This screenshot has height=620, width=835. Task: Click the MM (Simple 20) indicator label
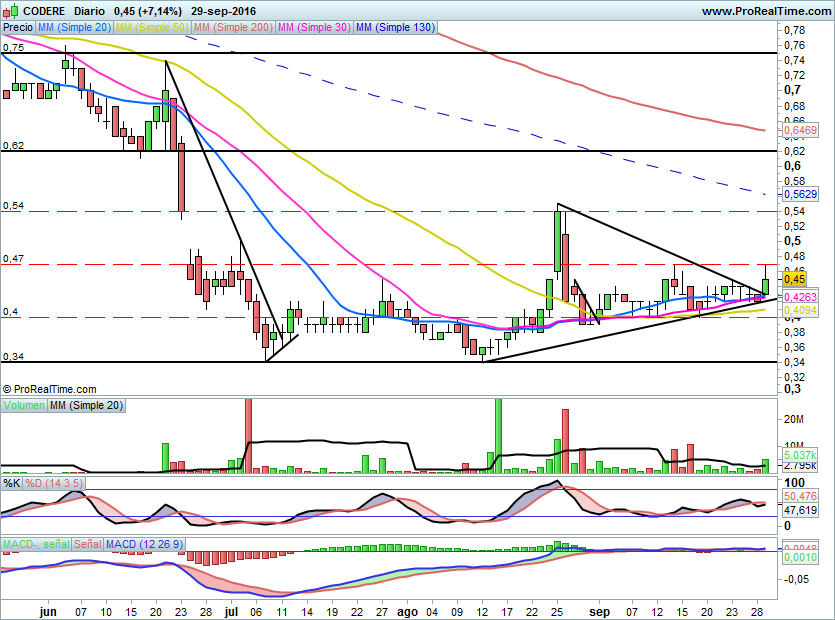coord(74,28)
